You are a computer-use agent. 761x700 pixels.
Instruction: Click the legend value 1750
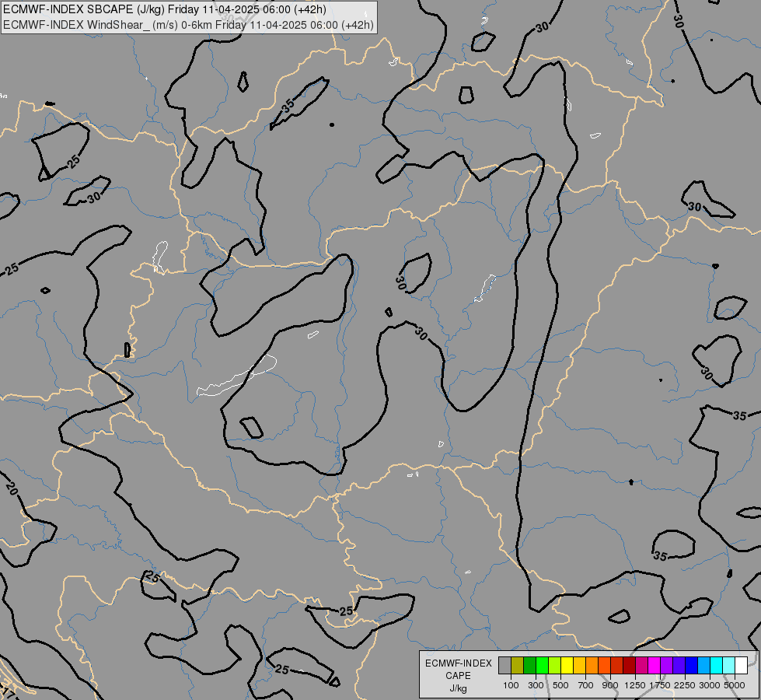click(x=660, y=685)
